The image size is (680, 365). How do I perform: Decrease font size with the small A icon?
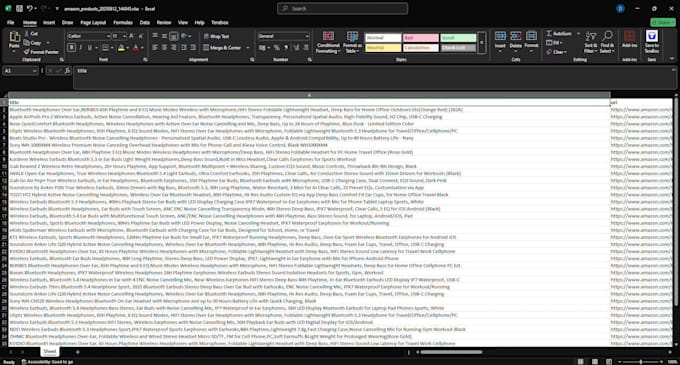(141, 36)
